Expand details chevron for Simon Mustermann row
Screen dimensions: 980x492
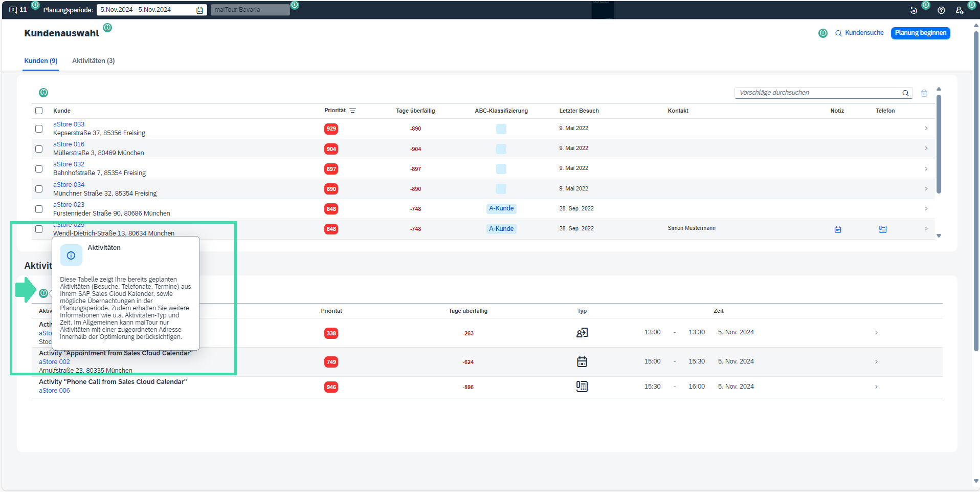coord(926,228)
